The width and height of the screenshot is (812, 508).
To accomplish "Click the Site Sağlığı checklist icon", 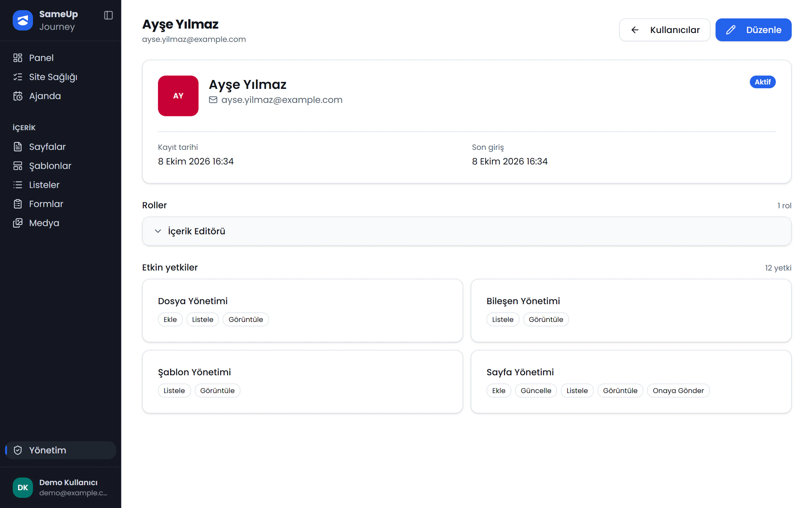I will click(x=18, y=77).
